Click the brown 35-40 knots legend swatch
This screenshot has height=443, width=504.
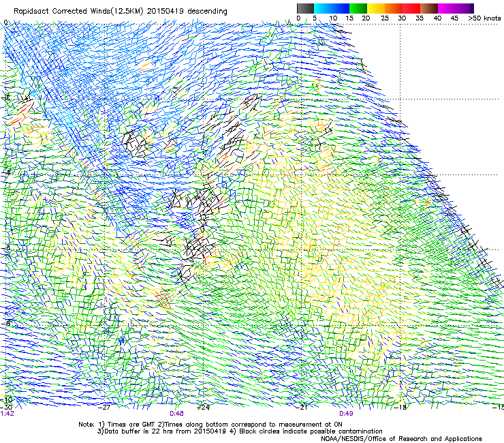[x=429, y=8]
